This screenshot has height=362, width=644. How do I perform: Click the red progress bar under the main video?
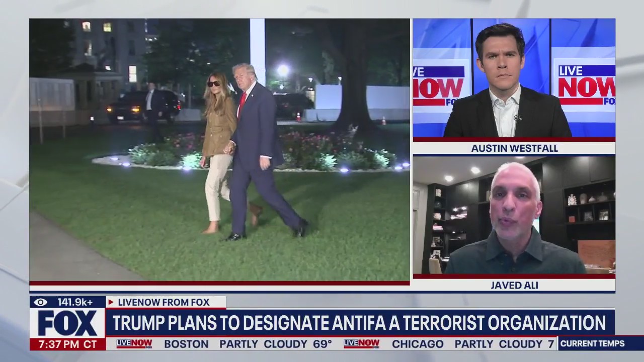point(220,283)
